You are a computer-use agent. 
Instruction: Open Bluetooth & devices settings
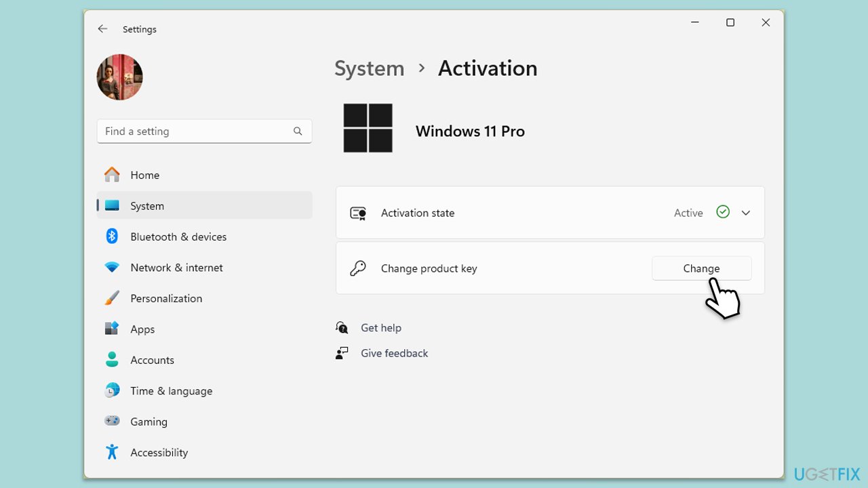tap(204, 237)
